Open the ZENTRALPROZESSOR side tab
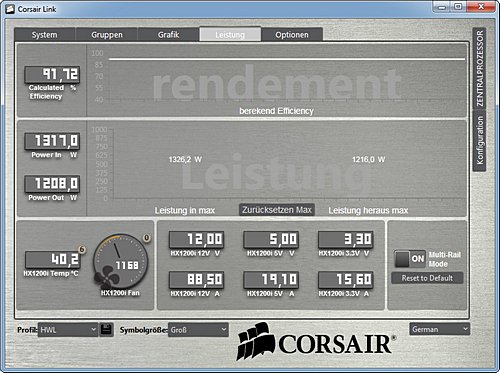Image resolution: width=500 pixels, height=373 pixels. pyautogui.click(x=479, y=68)
